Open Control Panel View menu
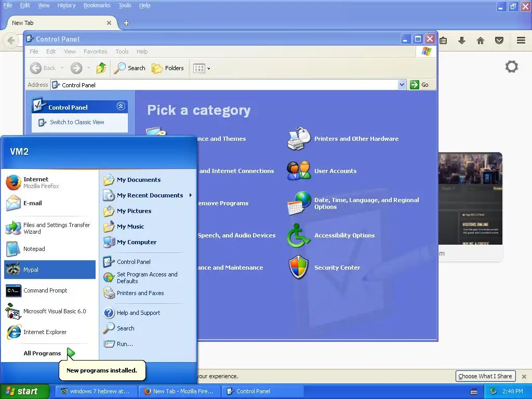The width and height of the screenshot is (532, 399). [70, 51]
